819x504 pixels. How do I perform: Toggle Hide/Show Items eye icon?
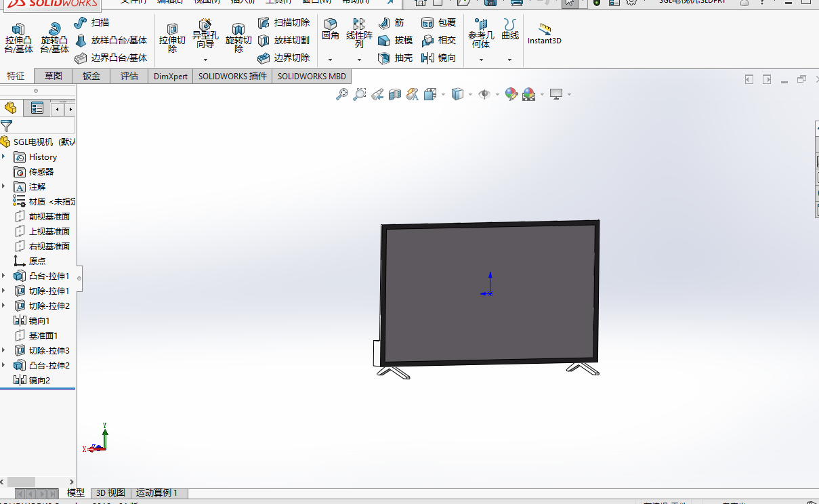484,95
